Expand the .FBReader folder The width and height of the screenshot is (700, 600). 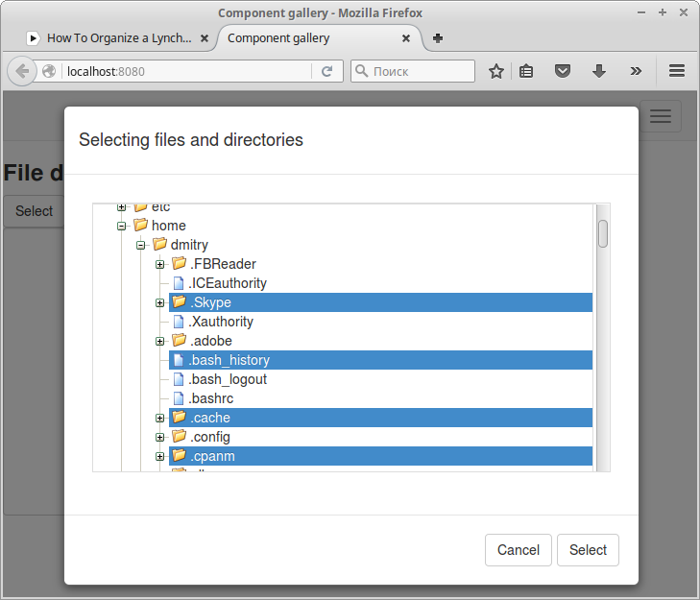160,264
